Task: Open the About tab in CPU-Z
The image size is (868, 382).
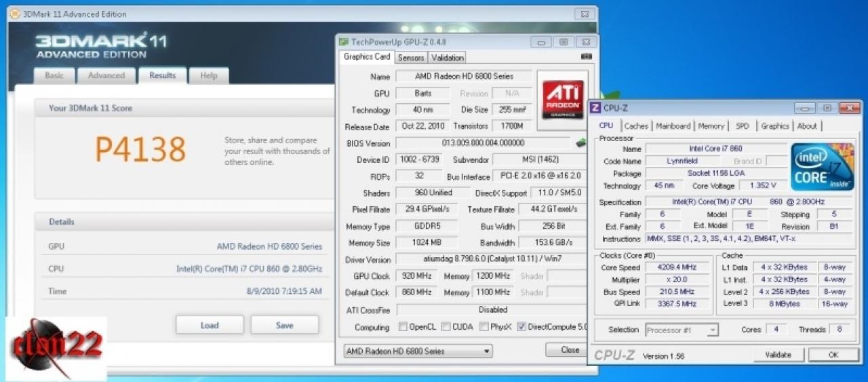Action: (807, 126)
